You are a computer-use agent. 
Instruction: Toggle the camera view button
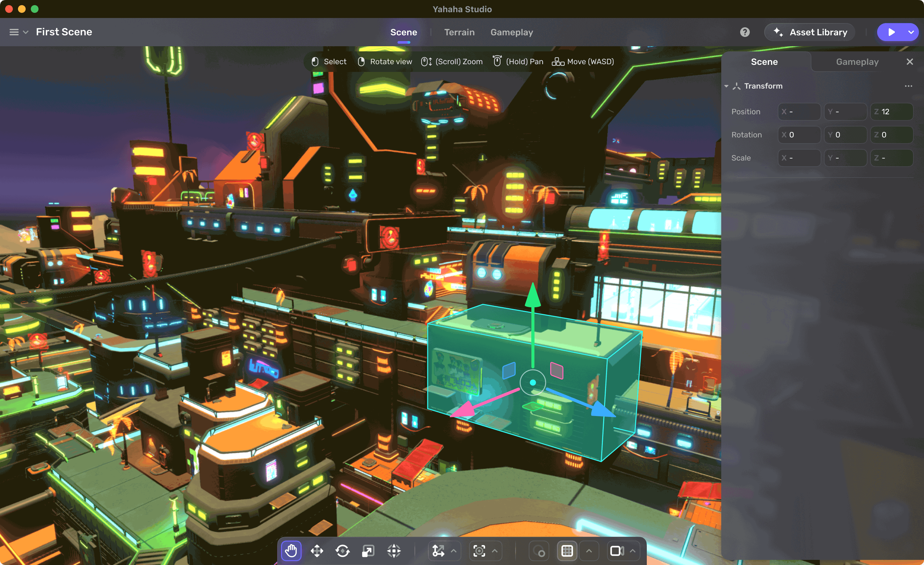coord(617,551)
